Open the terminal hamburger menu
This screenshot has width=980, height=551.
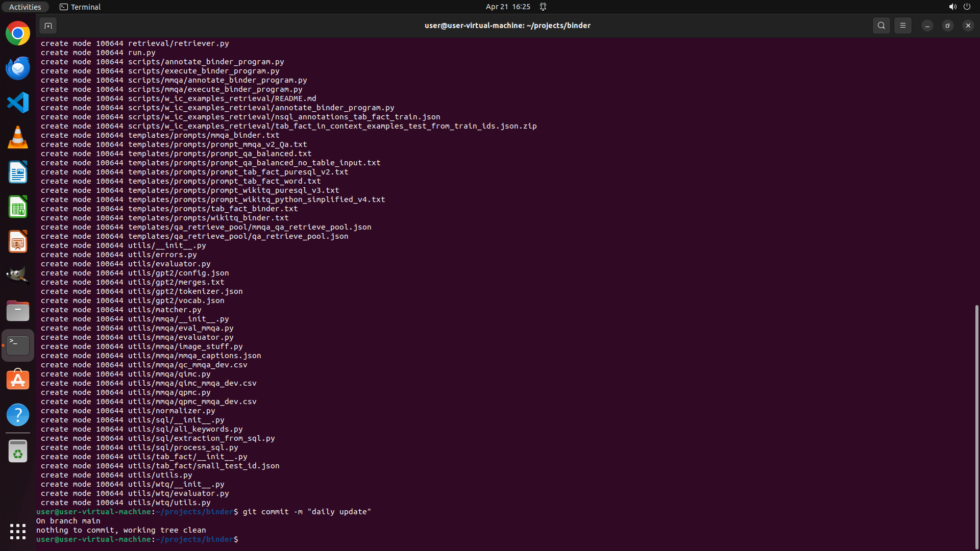902,26
